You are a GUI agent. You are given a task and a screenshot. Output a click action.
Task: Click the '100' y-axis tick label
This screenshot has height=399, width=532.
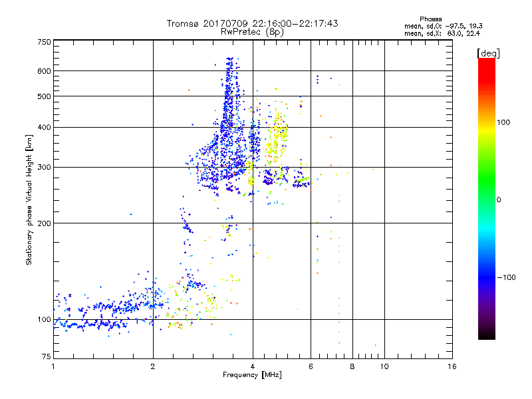44,320
